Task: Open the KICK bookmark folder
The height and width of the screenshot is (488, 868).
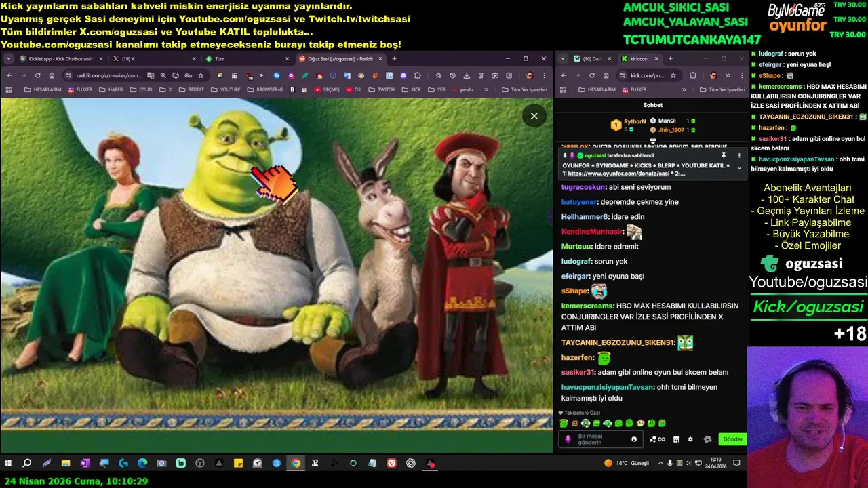Action: [x=412, y=89]
